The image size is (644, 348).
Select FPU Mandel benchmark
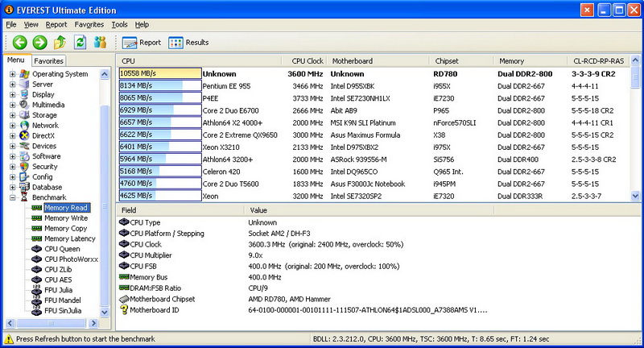(x=63, y=300)
